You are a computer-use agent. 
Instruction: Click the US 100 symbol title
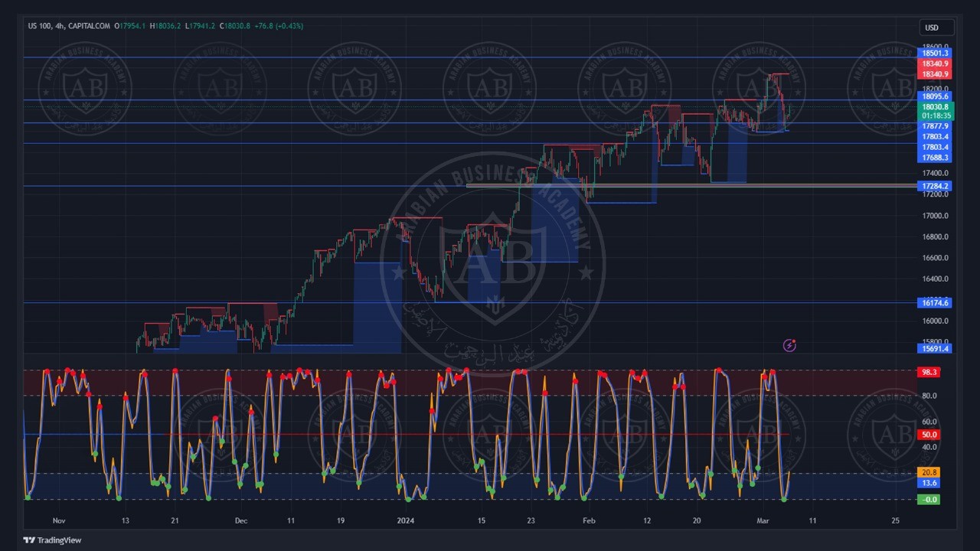[x=39, y=26]
